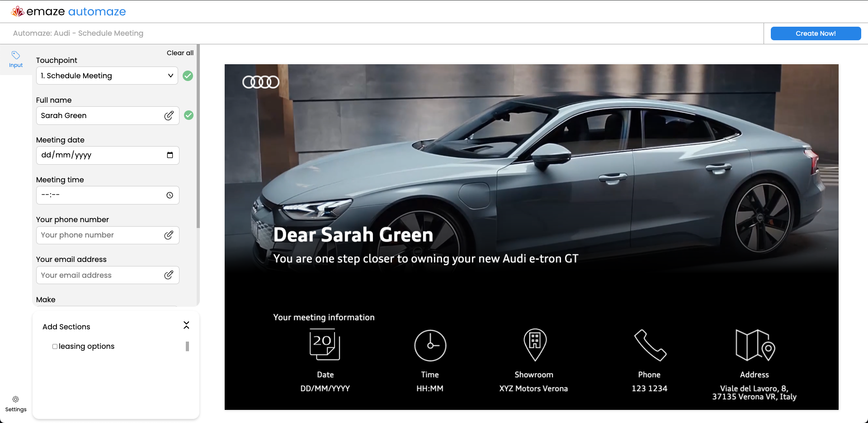
Task: Open the calendar picker for Meeting date
Action: 170,155
